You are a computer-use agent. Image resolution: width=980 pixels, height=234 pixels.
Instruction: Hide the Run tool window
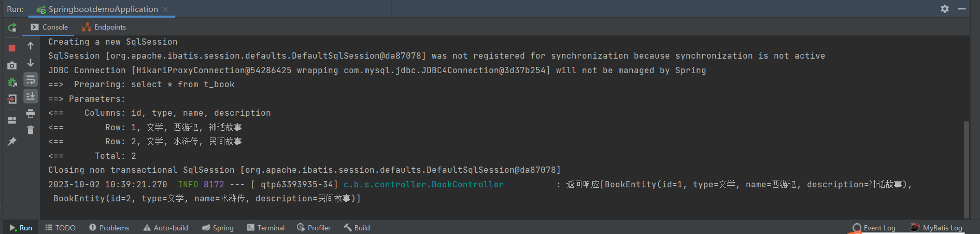(962, 9)
